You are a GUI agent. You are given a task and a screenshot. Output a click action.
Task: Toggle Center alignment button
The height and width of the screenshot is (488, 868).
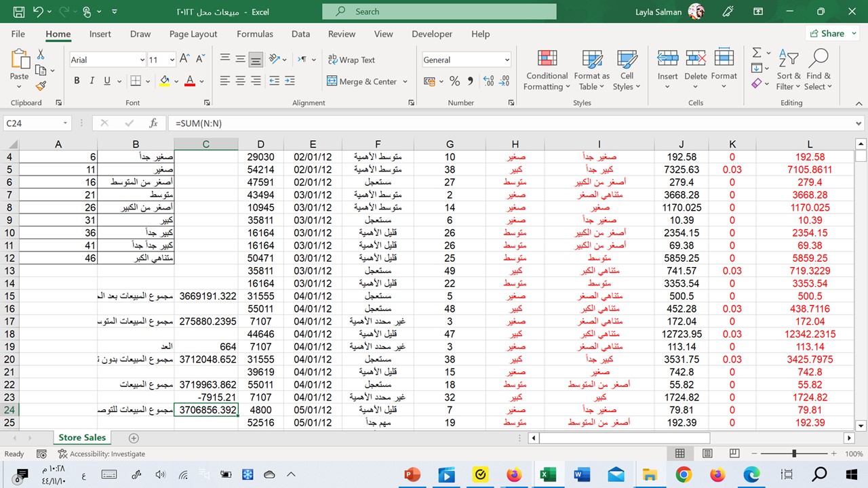(240, 81)
